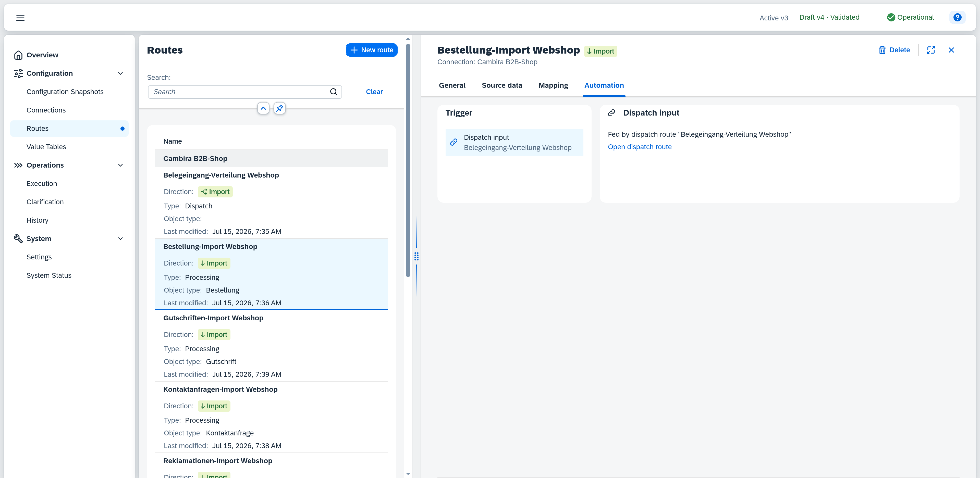Click the New route button
980x478 pixels.
pos(371,50)
